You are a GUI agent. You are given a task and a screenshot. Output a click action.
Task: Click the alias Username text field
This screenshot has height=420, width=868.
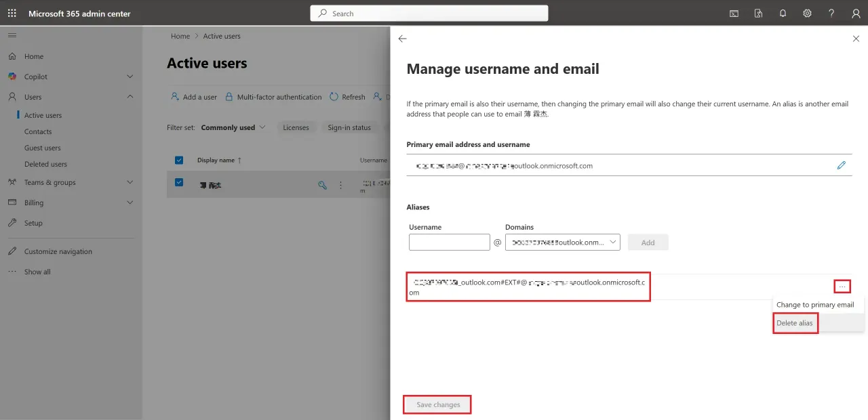click(x=450, y=243)
